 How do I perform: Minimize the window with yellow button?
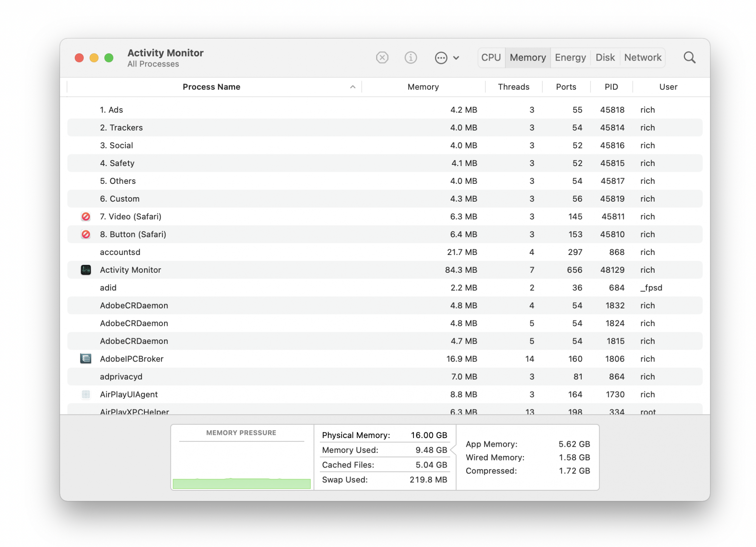(x=94, y=57)
